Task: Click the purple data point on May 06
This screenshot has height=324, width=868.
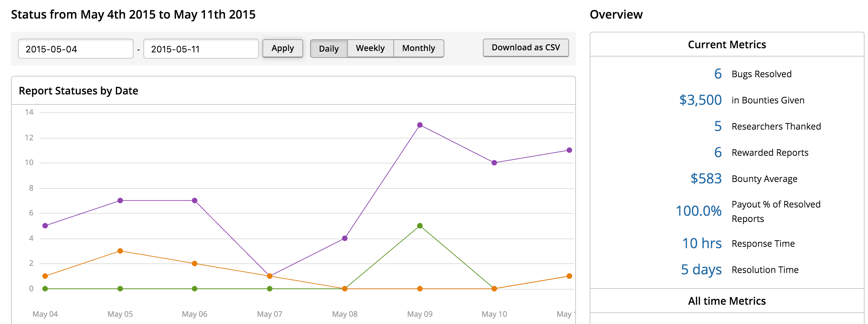Action: pos(195,201)
